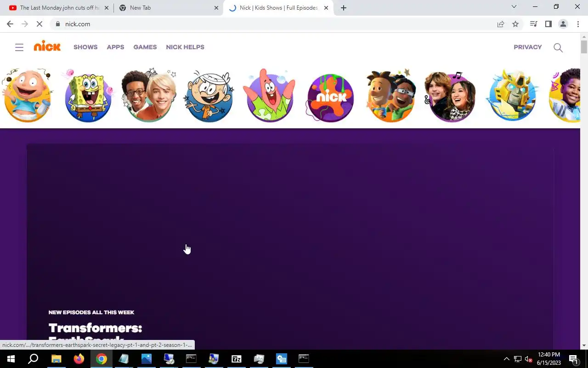Screen dimensions: 588x368
Task: Open the GAMES menu item
Action: click(145, 47)
